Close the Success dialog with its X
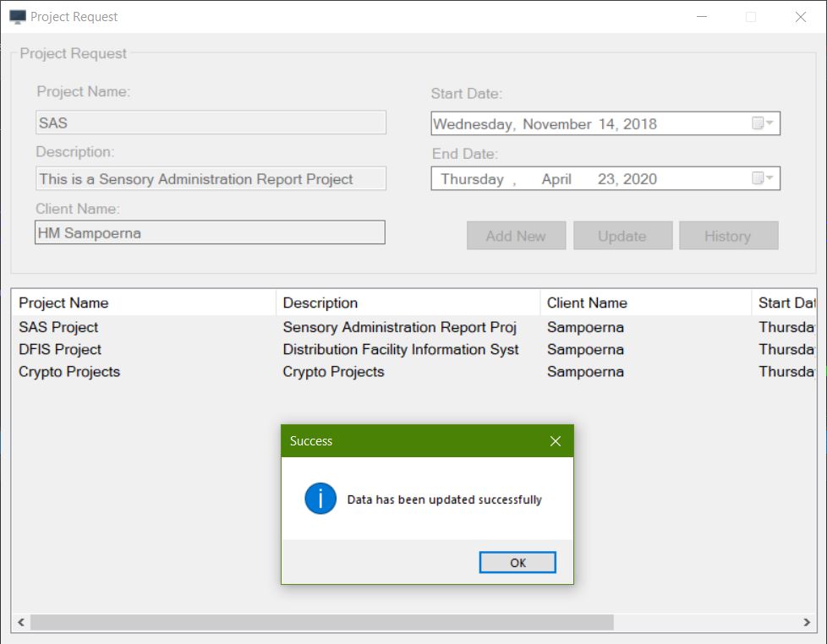 click(556, 440)
